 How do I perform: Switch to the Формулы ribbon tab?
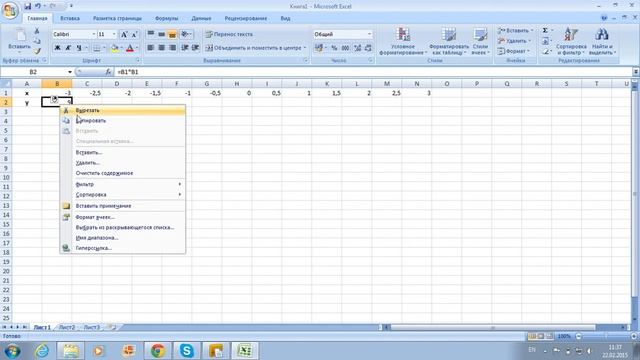click(x=167, y=18)
